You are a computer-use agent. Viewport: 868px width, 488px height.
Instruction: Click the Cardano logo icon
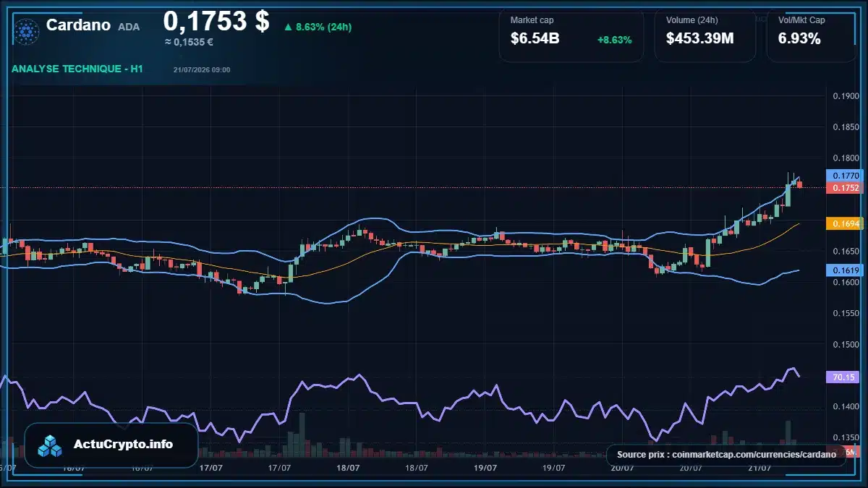coord(27,31)
